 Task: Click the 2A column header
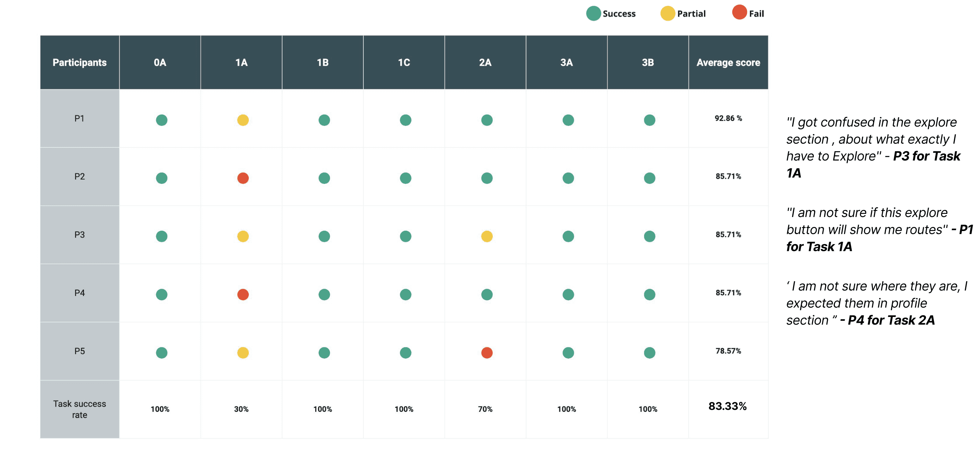pos(485,62)
